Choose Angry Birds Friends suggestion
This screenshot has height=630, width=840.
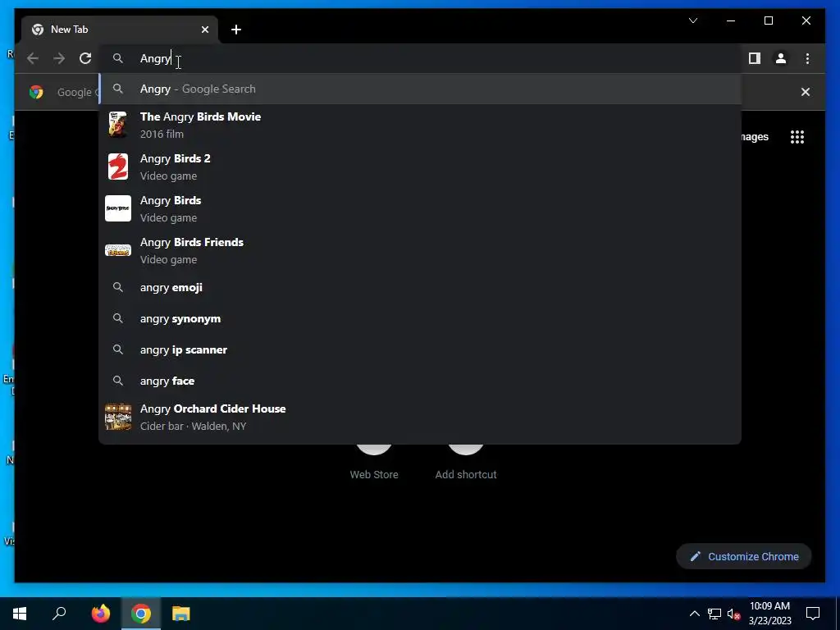(x=420, y=250)
